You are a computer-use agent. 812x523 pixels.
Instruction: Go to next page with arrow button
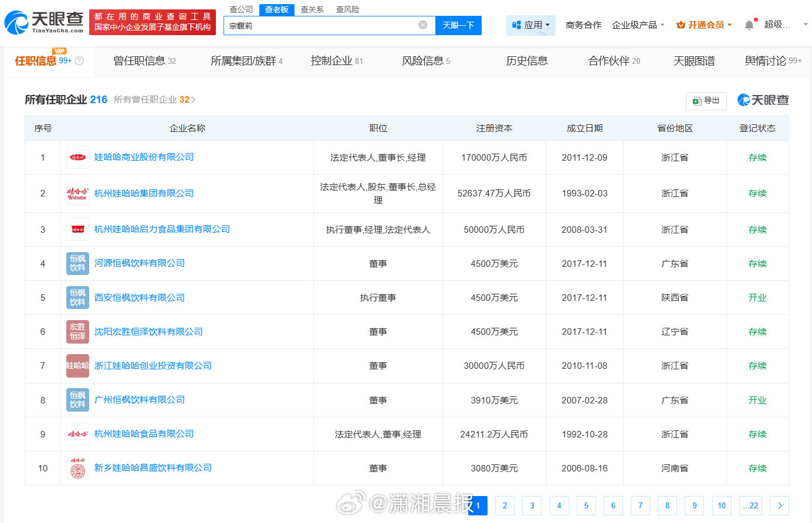[x=780, y=505]
